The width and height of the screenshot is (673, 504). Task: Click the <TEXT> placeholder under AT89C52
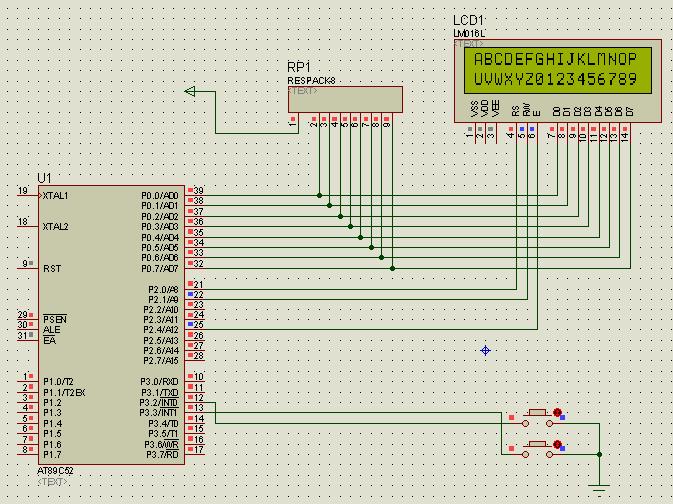coord(52,482)
